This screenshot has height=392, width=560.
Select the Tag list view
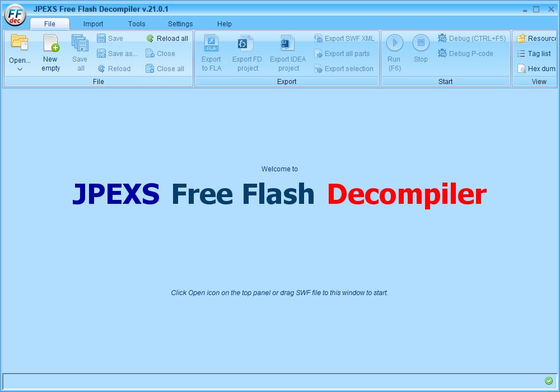click(x=534, y=54)
